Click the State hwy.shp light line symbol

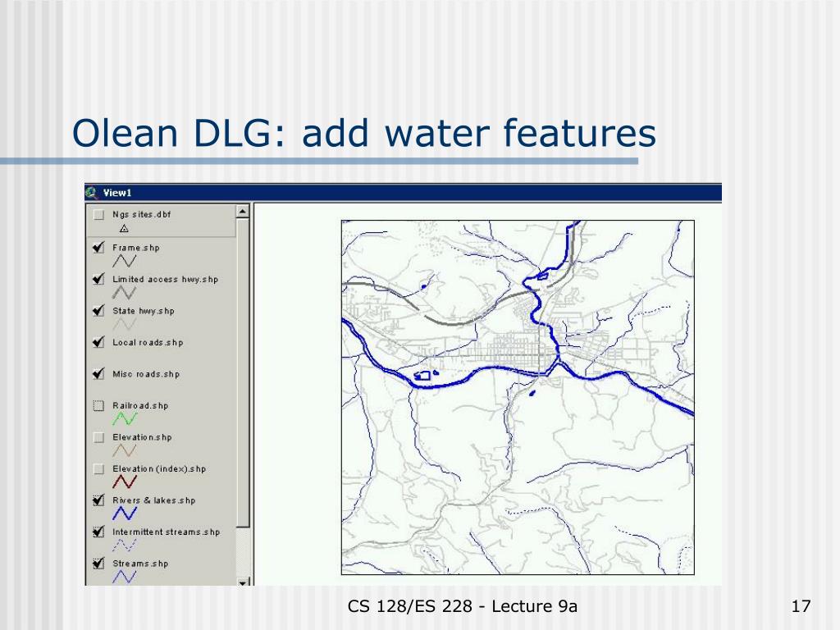[125, 324]
